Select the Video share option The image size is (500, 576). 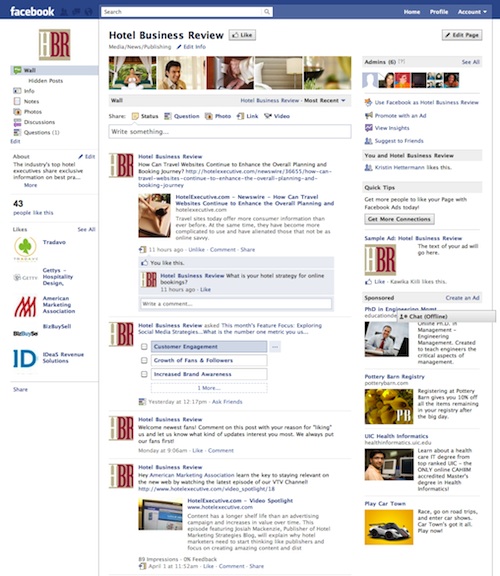277,116
